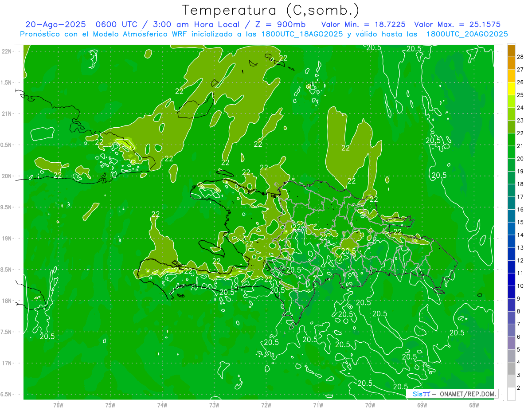Click the '22N' latitude axis label

pyautogui.click(x=7, y=51)
